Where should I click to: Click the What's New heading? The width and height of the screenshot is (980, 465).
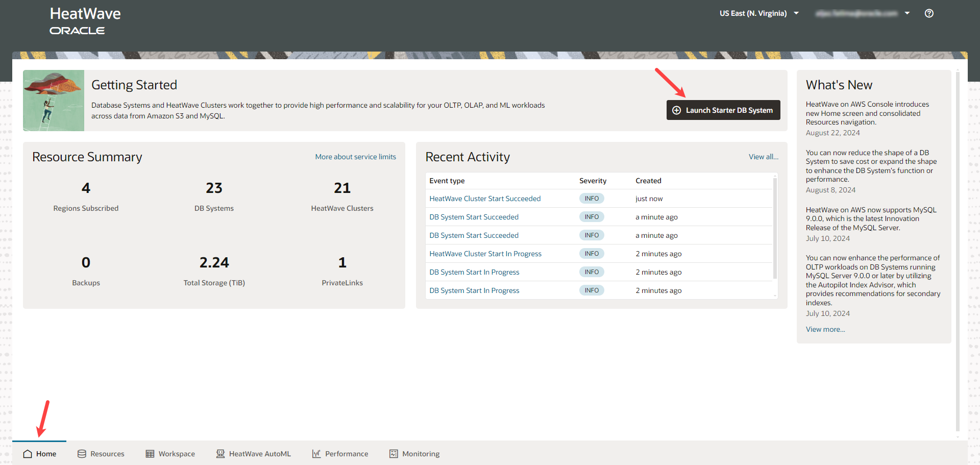[x=839, y=85]
